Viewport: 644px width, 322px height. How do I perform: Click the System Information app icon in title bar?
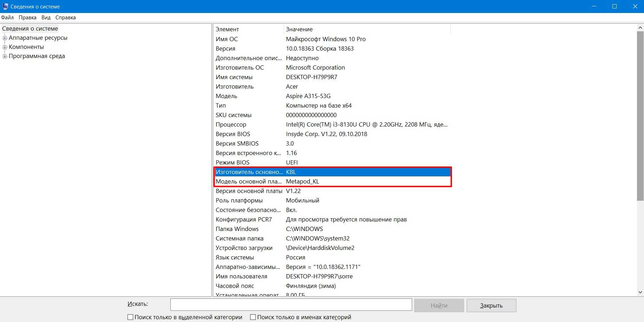coord(5,6)
